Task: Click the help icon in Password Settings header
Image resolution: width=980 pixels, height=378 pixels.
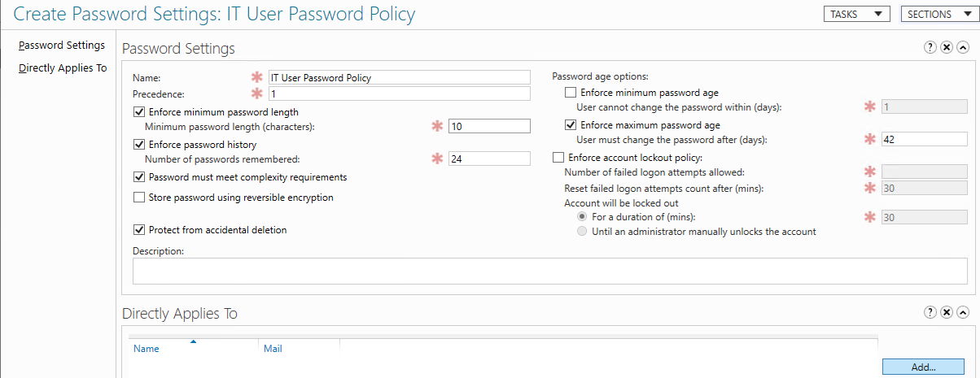Action: [x=930, y=48]
